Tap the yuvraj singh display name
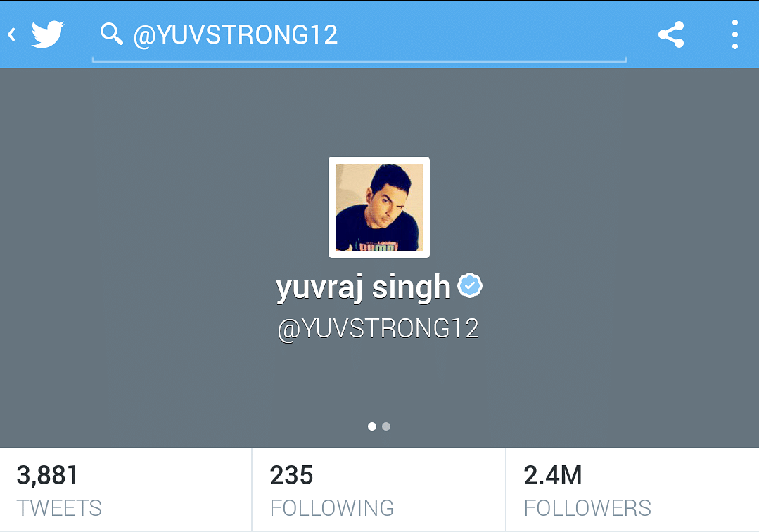 tap(363, 287)
